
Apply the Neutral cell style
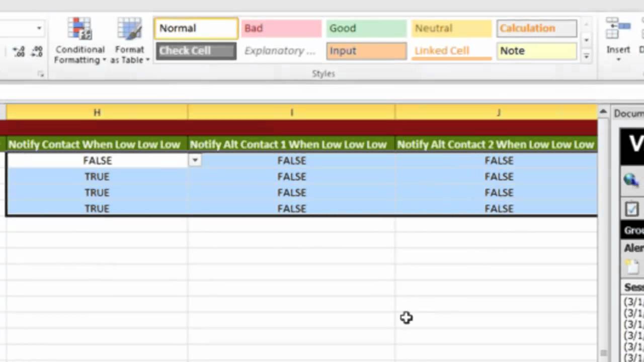click(x=451, y=28)
